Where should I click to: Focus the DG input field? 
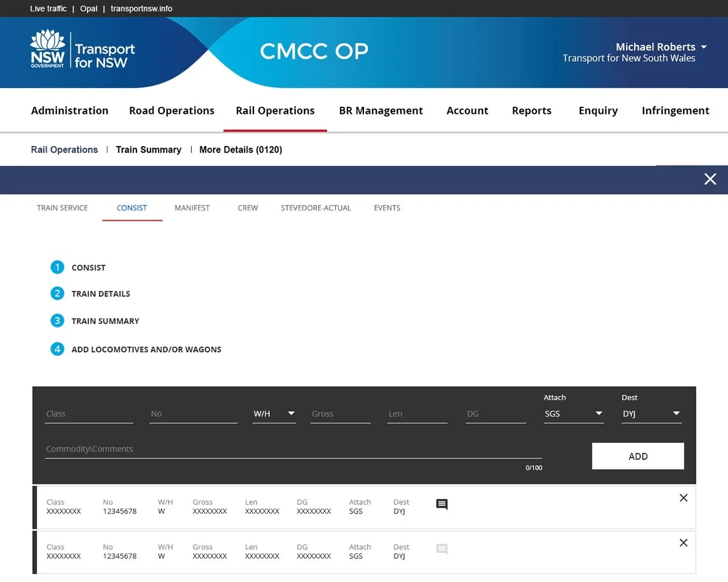pyautogui.click(x=496, y=413)
